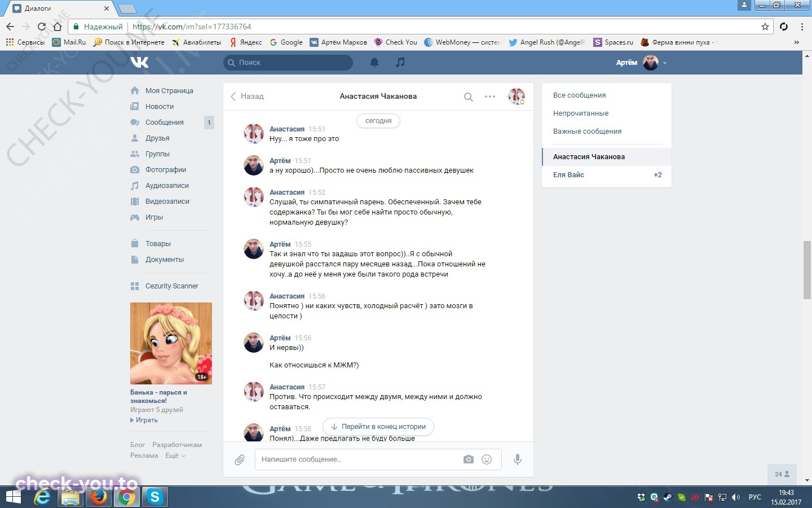Go to Chrome home page icon
The image size is (812, 508).
tap(57, 27)
